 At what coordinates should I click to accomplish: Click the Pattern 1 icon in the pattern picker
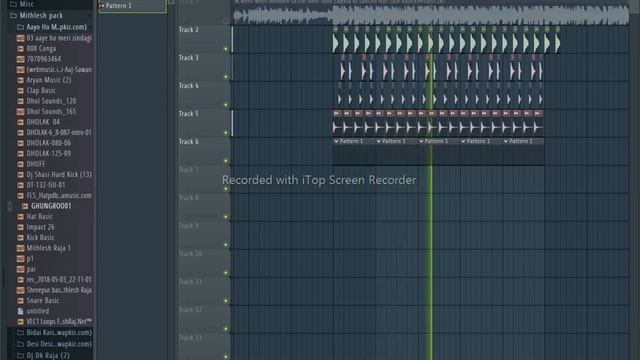(101, 6)
